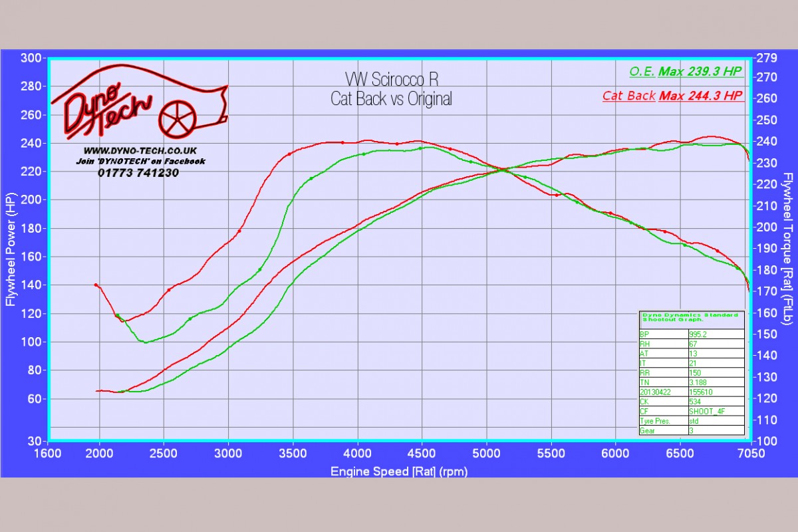The width and height of the screenshot is (798, 532).
Task: Click the 210 tick on the Flywheel Torque axis
Action: (x=767, y=205)
